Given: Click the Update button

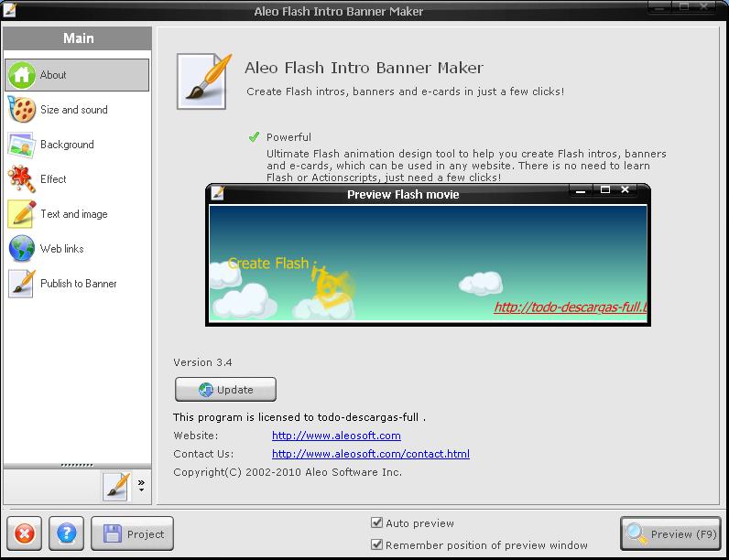Looking at the screenshot, I should click(225, 389).
